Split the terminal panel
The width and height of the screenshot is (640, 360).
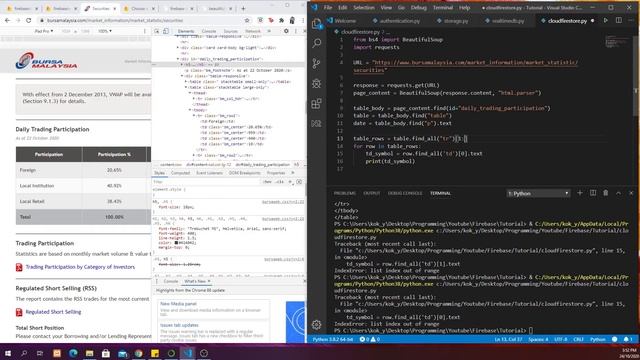[x=593, y=193]
